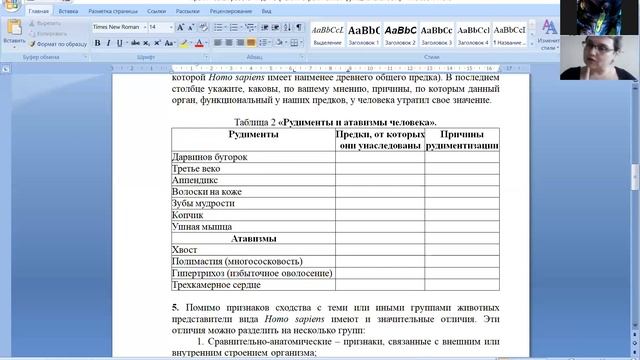Apply the Выделение style
The height and width of the screenshot is (360, 640).
click(328, 35)
